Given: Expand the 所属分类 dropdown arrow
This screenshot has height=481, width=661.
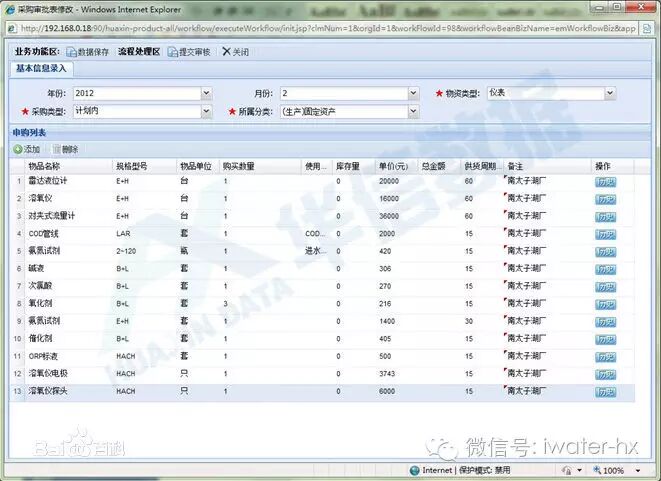Looking at the screenshot, I should pos(414,111).
